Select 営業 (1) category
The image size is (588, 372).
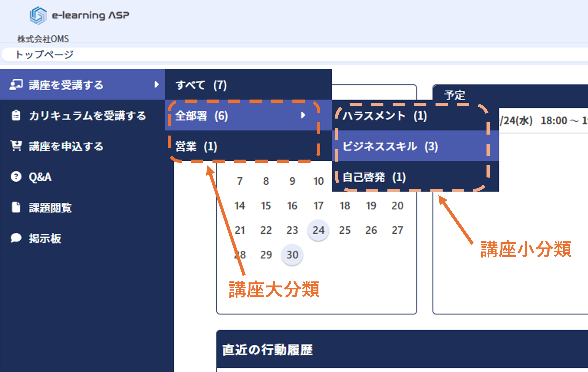[x=196, y=146]
